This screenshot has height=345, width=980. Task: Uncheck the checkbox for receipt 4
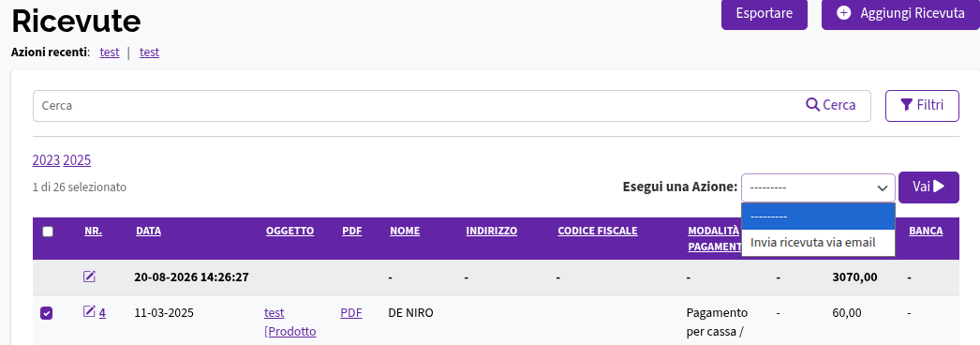[x=47, y=313]
